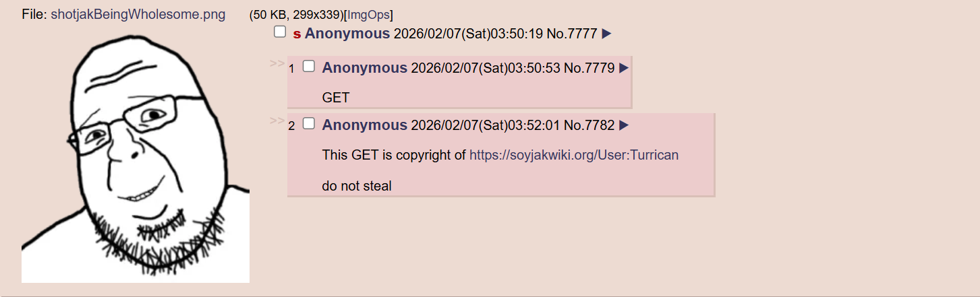Click the date stamp on post No.7782
The image size is (980, 297).
coord(486,125)
